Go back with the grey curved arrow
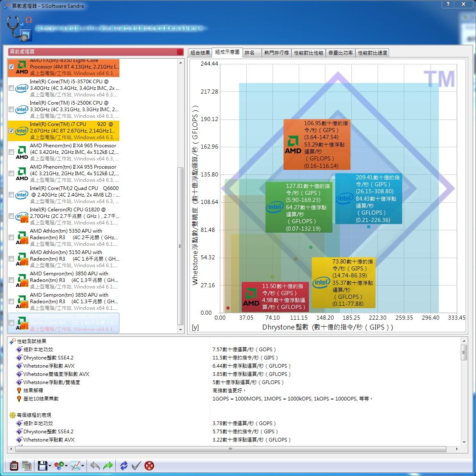476x476 pixels. [95, 465]
